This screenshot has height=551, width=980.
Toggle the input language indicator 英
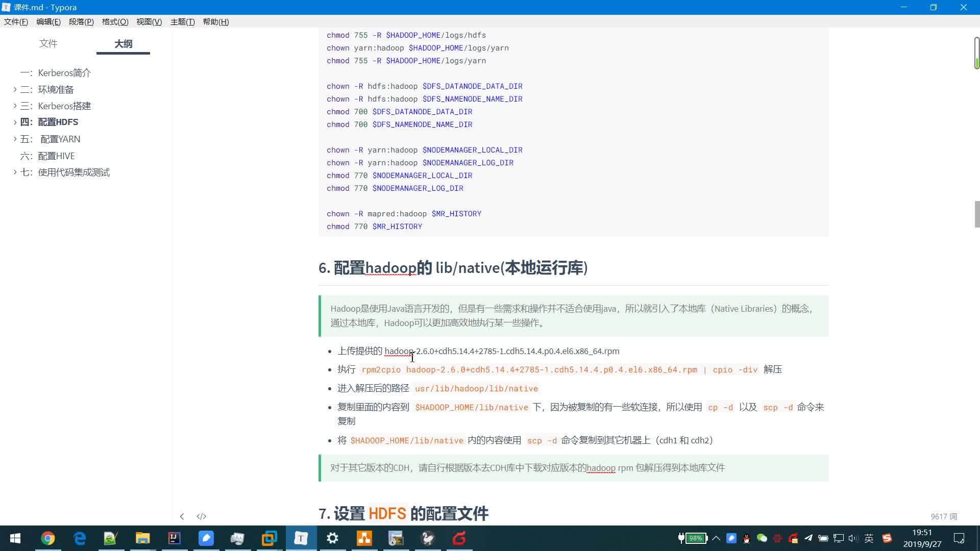[869, 538]
